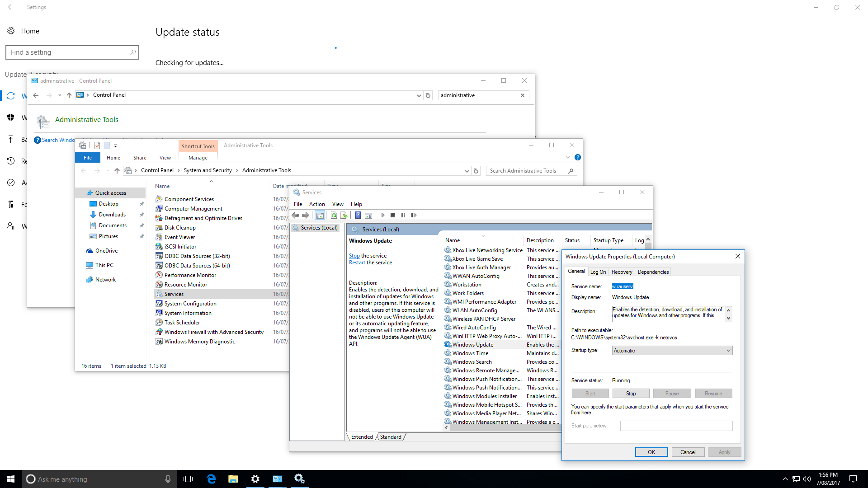
Task: Select Event Viewer in Administrative Tools list
Action: click(x=180, y=237)
